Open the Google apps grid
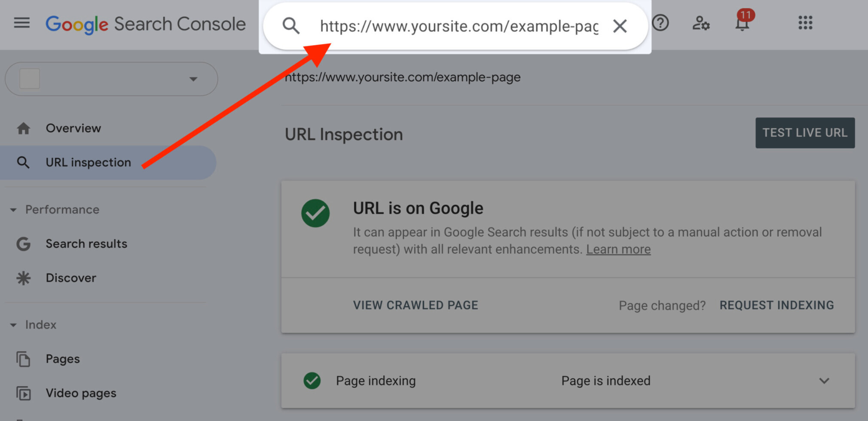The width and height of the screenshot is (868, 421). coord(806,23)
